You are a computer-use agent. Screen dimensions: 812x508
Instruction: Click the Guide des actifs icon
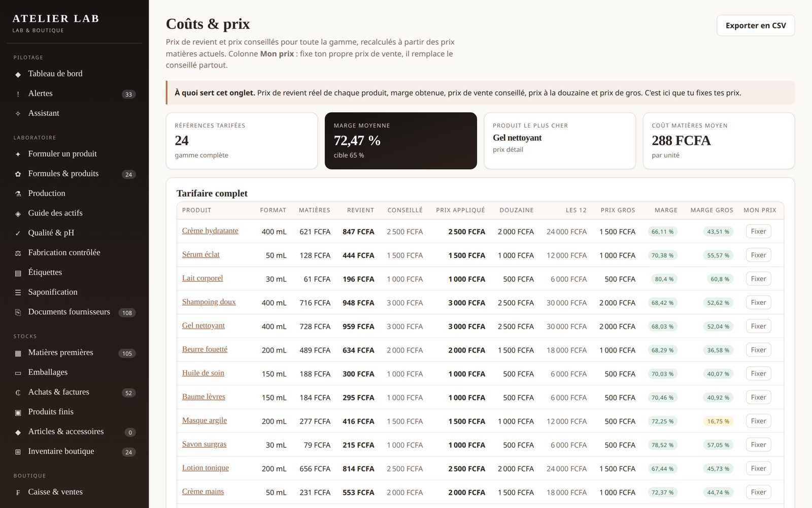(x=18, y=214)
